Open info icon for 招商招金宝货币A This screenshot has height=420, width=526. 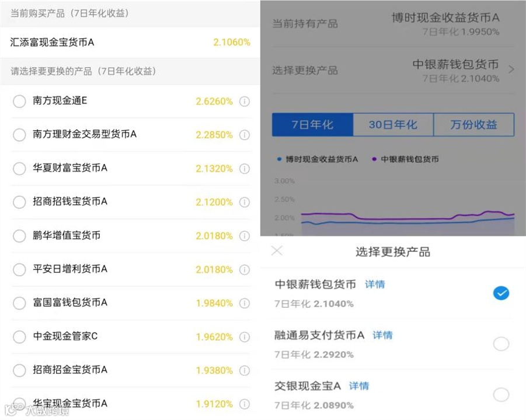click(245, 370)
